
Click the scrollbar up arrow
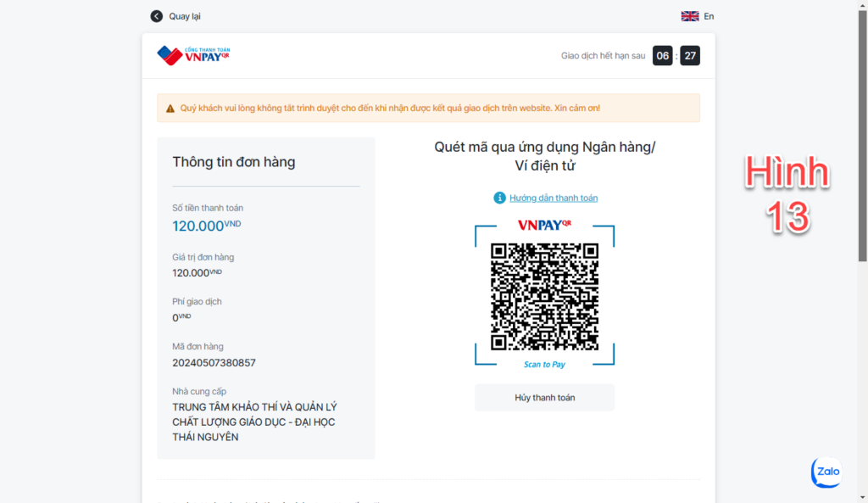click(862, 4)
